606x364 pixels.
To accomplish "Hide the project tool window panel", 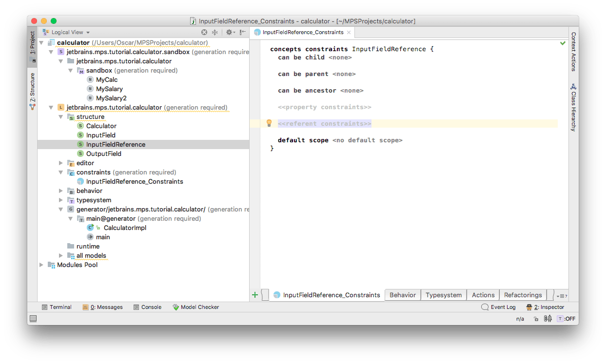I will click(242, 32).
